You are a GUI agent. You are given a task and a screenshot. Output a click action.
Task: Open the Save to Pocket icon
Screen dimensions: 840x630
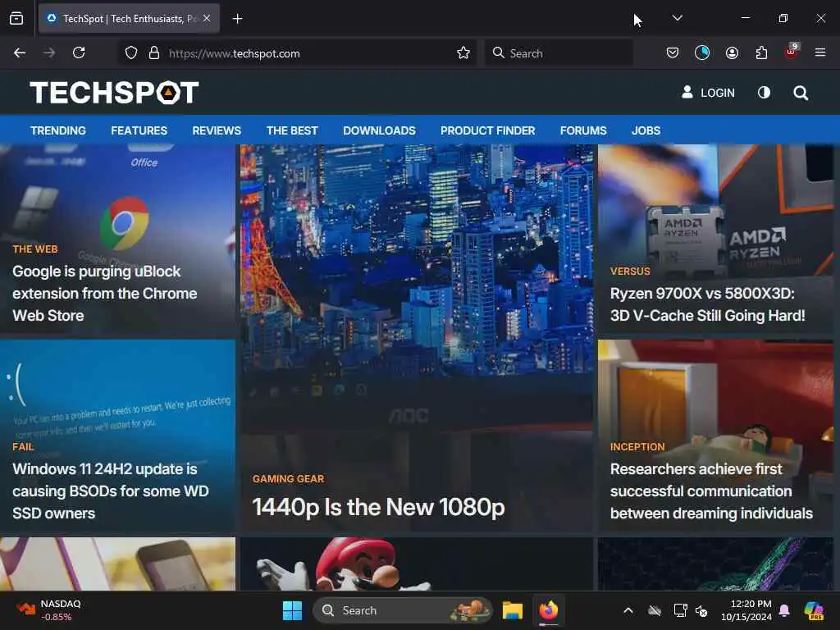coord(673,52)
